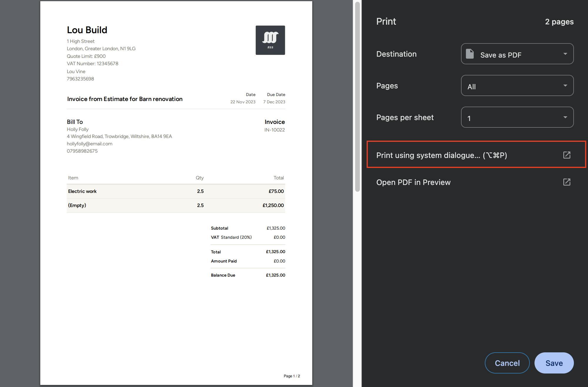Click the Print dialog heading
588x387 pixels.
click(386, 21)
